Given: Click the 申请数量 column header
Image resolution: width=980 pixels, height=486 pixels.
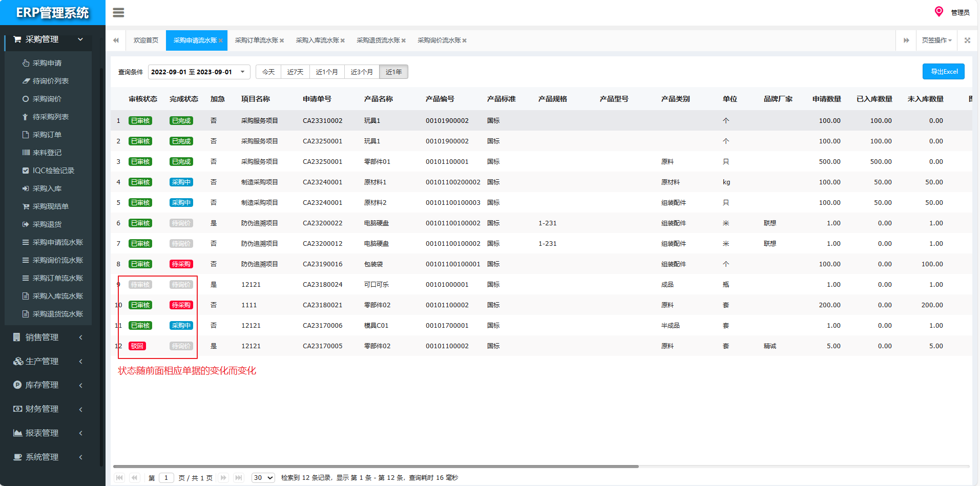Looking at the screenshot, I should (826, 99).
